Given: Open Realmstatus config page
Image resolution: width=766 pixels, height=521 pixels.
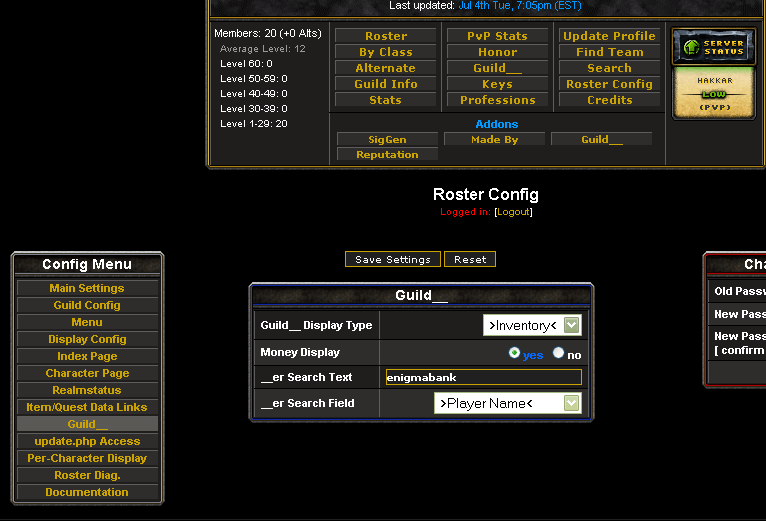Looking at the screenshot, I should point(87,390).
